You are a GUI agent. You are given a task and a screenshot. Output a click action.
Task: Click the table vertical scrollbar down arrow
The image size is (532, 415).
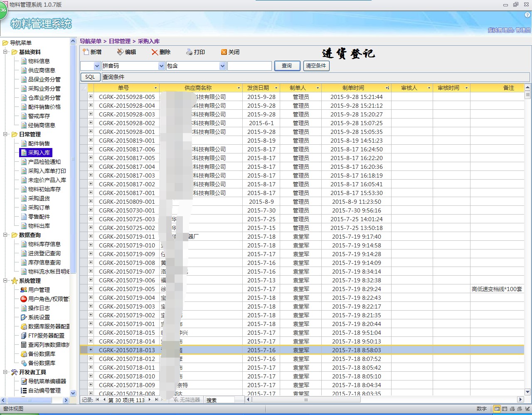coord(528,392)
